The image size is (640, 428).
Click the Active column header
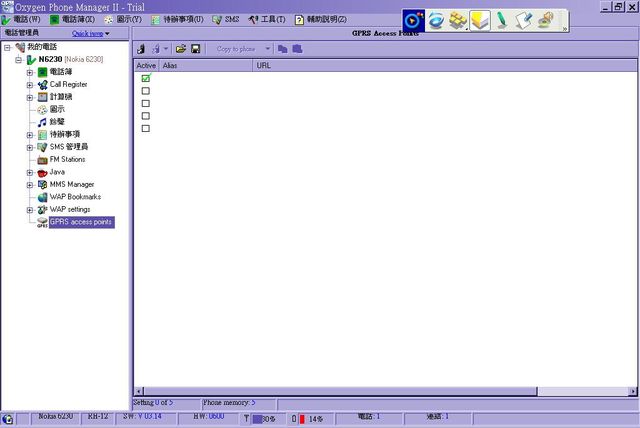(146, 65)
